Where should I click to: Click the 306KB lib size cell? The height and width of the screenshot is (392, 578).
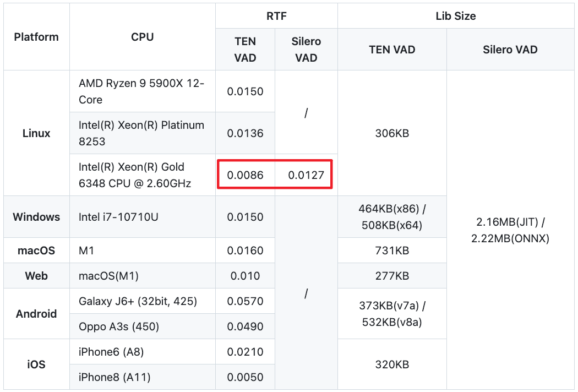pyautogui.click(x=391, y=133)
